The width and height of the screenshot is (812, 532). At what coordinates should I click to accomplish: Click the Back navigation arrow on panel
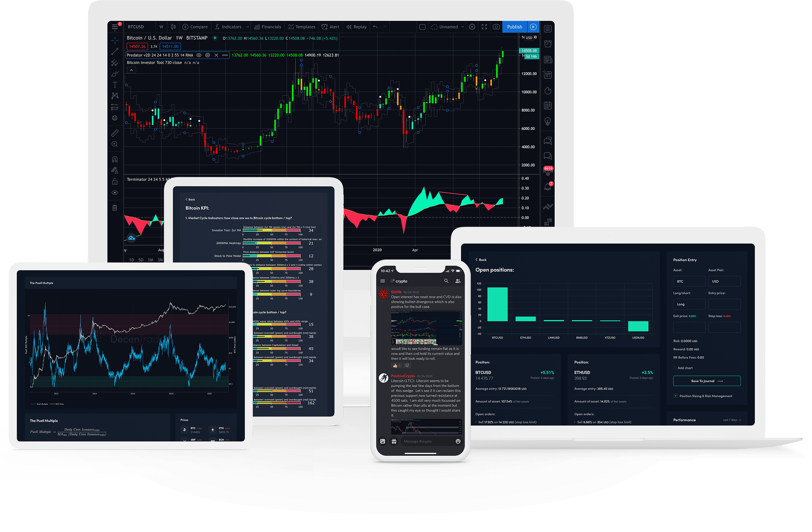(x=185, y=199)
